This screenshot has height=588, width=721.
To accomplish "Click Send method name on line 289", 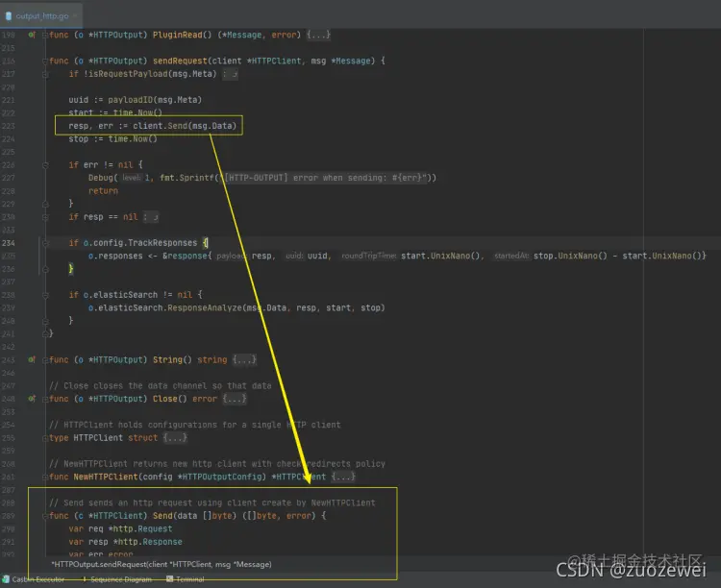I will (x=162, y=516).
